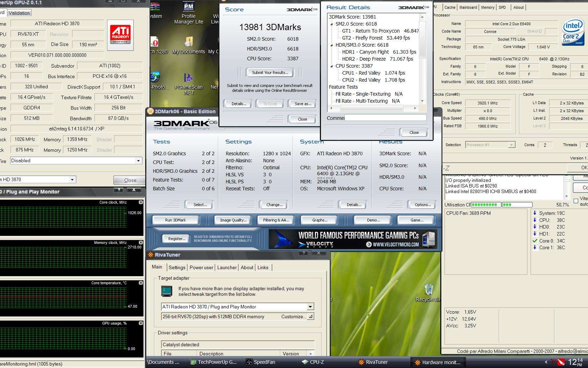Screen dimensions: 588x368
Task: Open the Validation tab in GPU-Z
Action: (x=19, y=13)
